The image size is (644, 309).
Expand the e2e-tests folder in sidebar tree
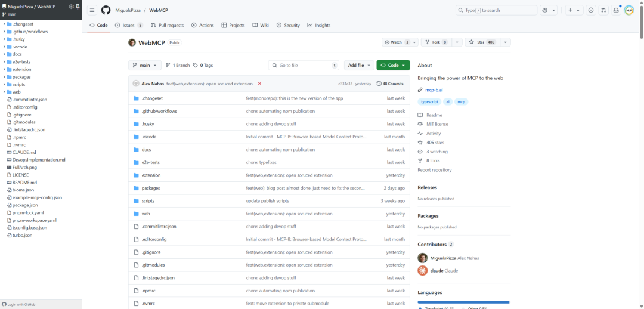[x=4, y=61]
